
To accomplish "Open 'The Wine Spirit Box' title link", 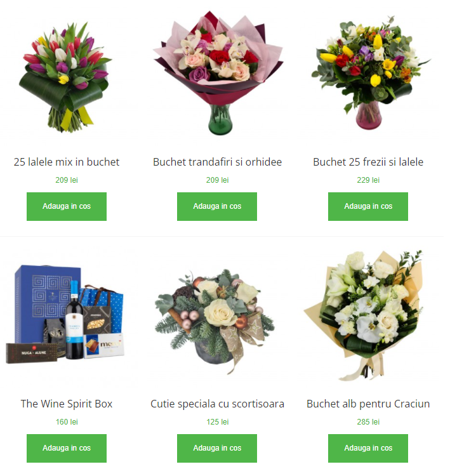I will click(x=67, y=404).
